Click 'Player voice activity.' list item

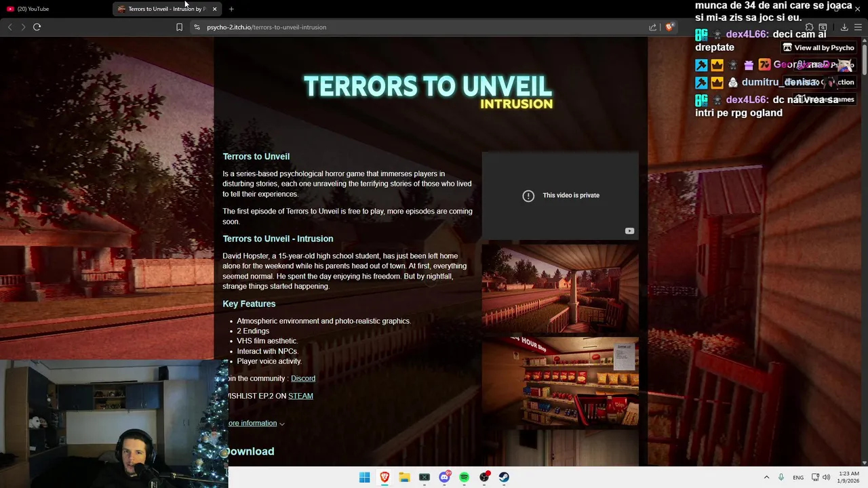(269, 361)
